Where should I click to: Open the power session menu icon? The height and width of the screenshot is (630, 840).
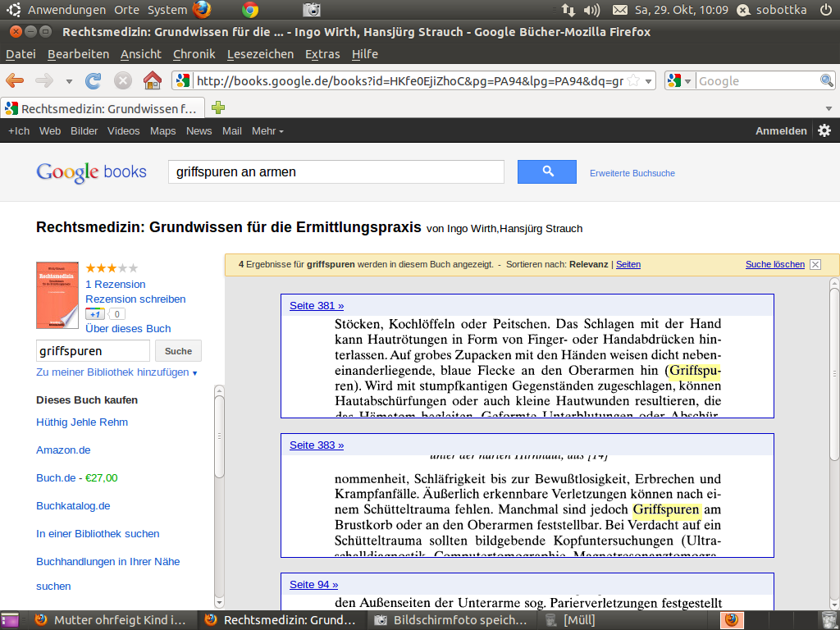tap(826, 10)
